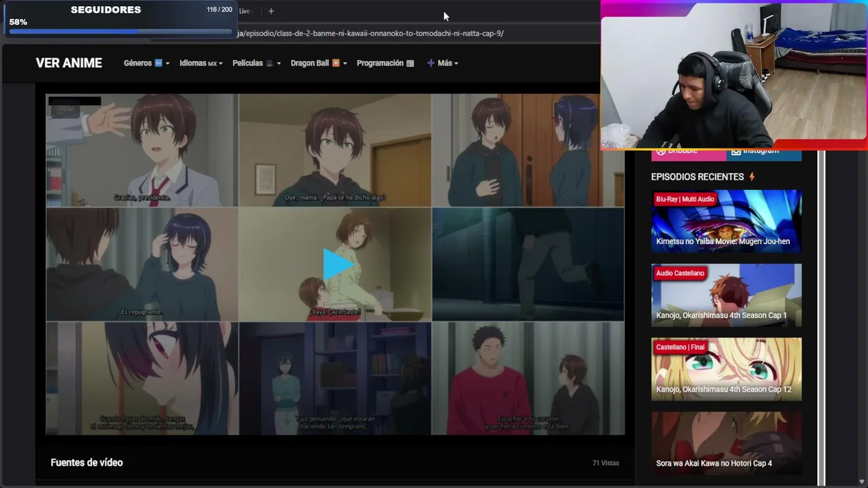Open the Más dropdown menu

point(442,63)
